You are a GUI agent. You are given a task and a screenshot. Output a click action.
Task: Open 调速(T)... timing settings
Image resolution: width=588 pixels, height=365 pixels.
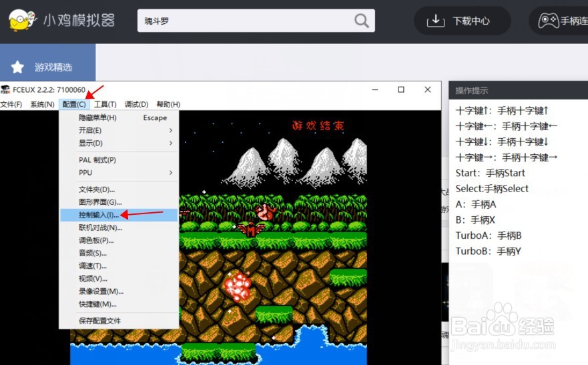[119, 266]
